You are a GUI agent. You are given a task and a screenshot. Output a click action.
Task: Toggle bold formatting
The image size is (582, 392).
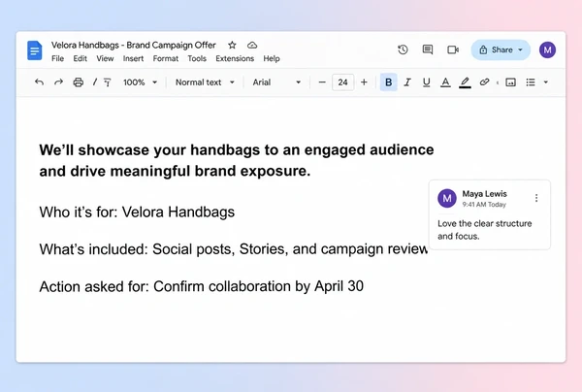[389, 82]
